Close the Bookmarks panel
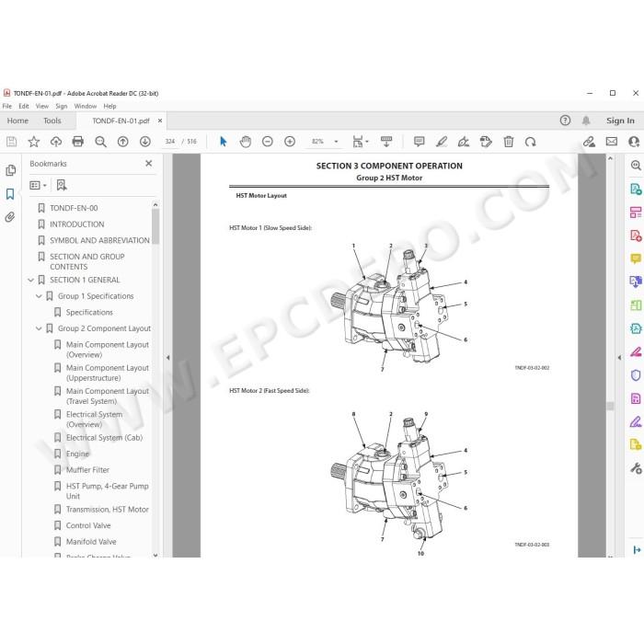This screenshot has height=644, width=644. click(x=149, y=164)
